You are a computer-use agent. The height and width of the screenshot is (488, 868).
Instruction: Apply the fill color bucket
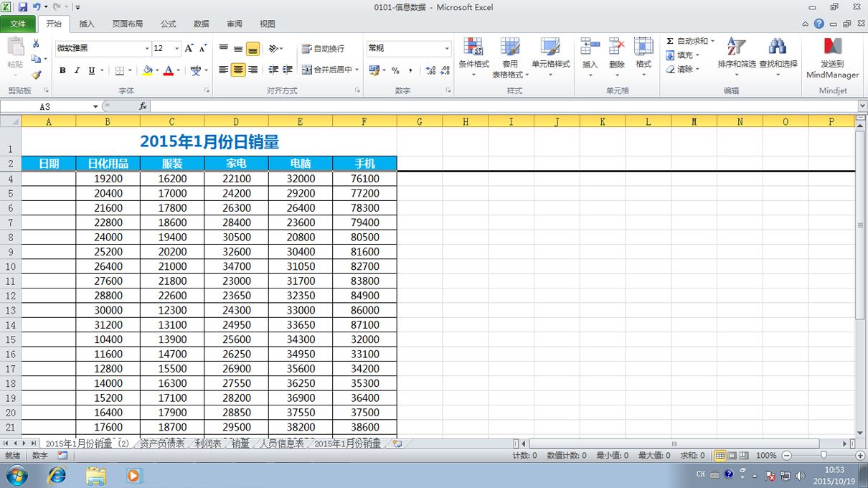(x=148, y=70)
